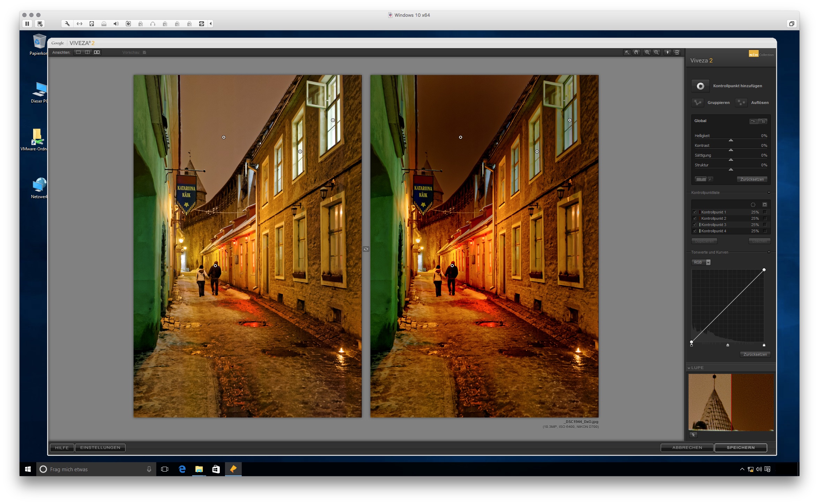This screenshot has width=819, height=504.
Task: Click the dashed circle size column icon
Action: [x=753, y=205]
